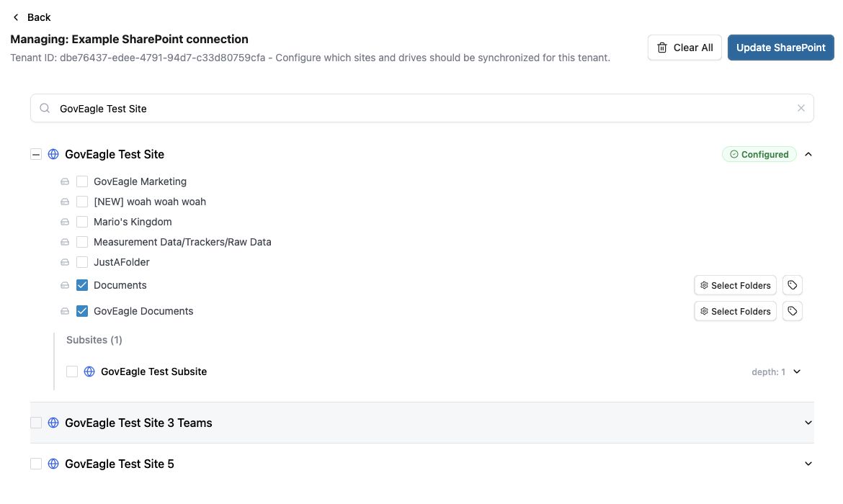Check the GovEagle Marketing drive checkbox
843x504 pixels.
tap(81, 181)
